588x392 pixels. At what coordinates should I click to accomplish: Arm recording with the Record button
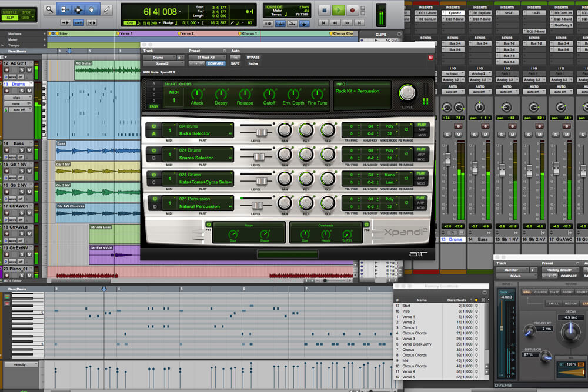pyautogui.click(x=352, y=11)
